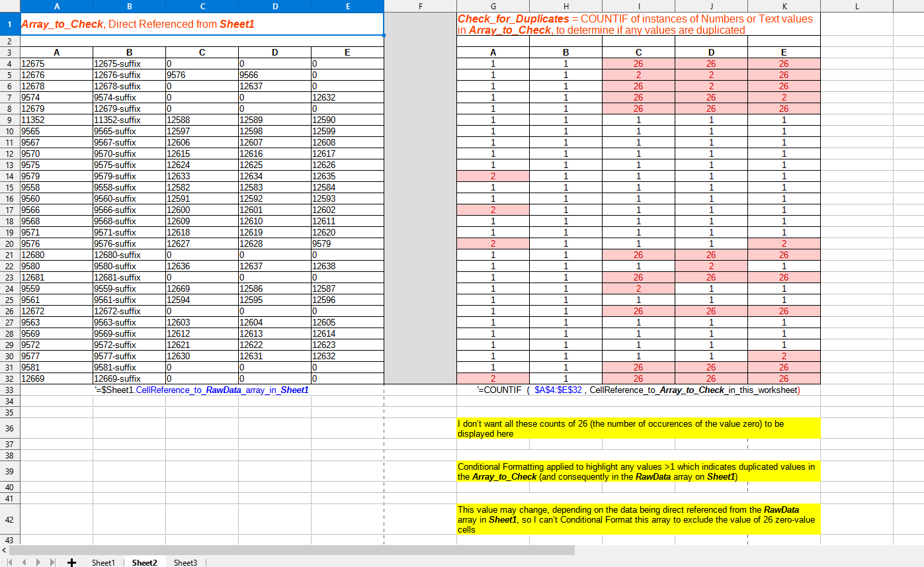This screenshot has height=567, width=924.
Task: Click the left arrow beside the horizontal scrollbar
Action: point(5,551)
